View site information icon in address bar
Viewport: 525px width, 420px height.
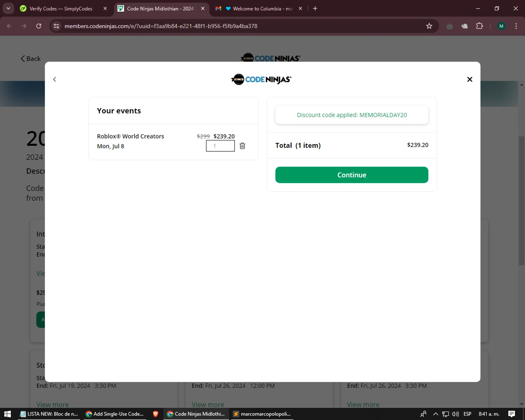coord(56,26)
